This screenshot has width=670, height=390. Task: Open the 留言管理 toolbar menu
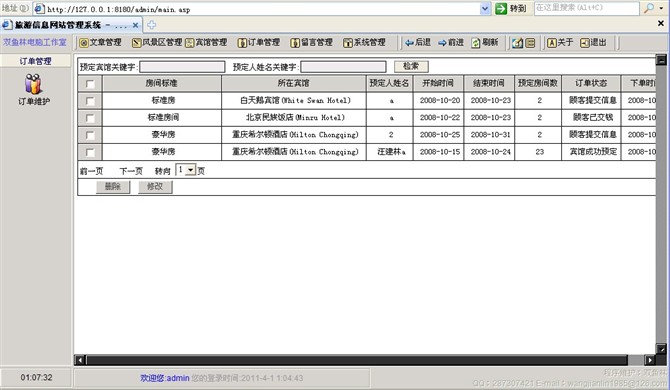point(311,42)
